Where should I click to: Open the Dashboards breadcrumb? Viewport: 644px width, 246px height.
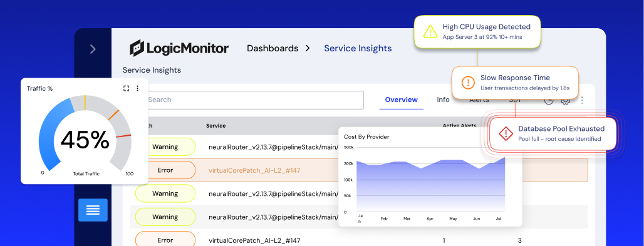(x=273, y=48)
